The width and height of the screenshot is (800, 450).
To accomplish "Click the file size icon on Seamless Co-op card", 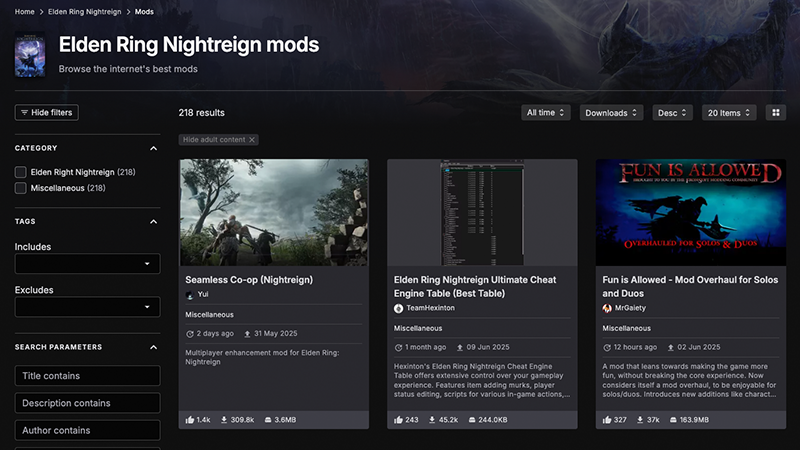I will pyautogui.click(x=268, y=420).
